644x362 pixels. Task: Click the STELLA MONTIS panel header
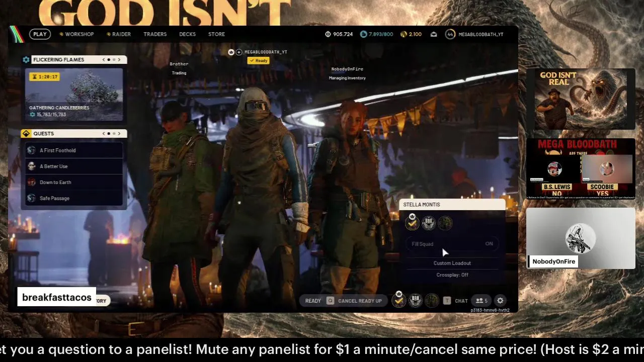pos(452,205)
